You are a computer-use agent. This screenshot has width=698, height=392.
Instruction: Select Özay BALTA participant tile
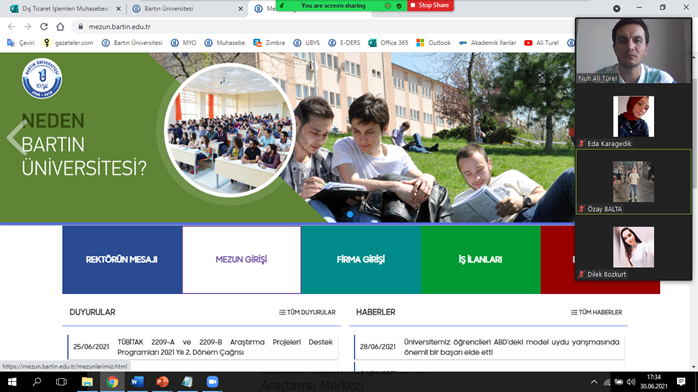coord(633,182)
